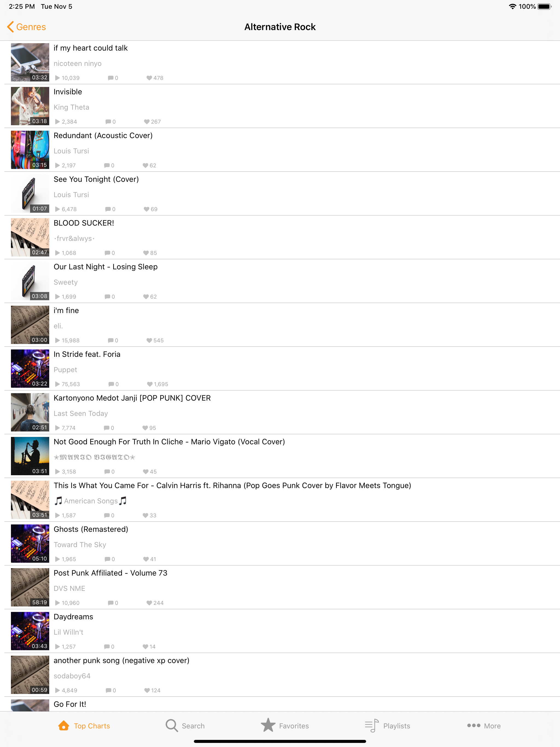Tap the Top Charts home icon
The height and width of the screenshot is (747, 560).
[x=63, y=725]
